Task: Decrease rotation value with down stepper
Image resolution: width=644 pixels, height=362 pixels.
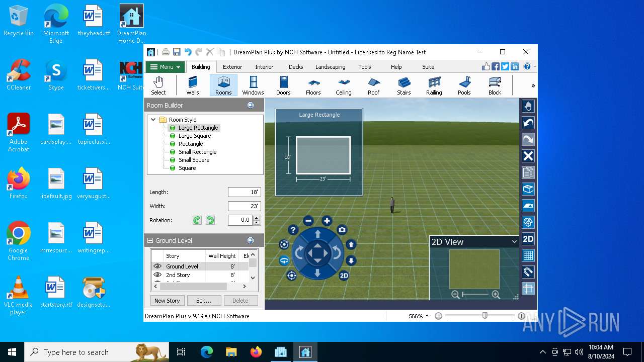Action: click(x=257, y=222)
